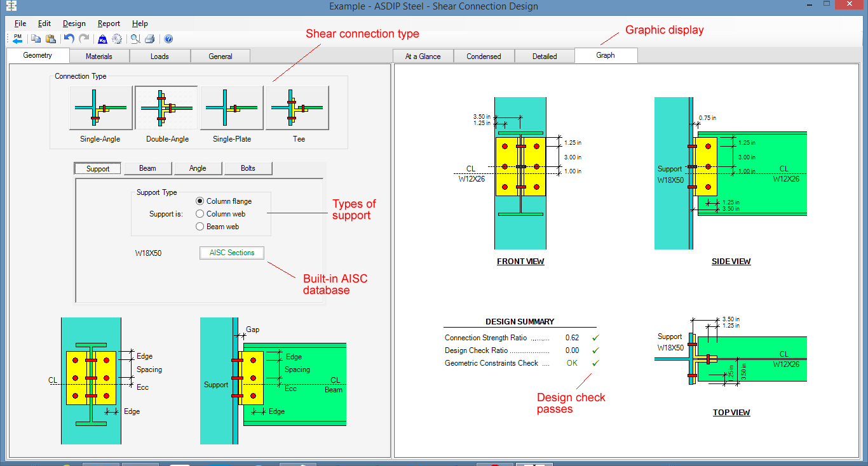Click the Redo toolbar icon
The height and width of the screenshot is (466, 868).
(x=83, y=38)
